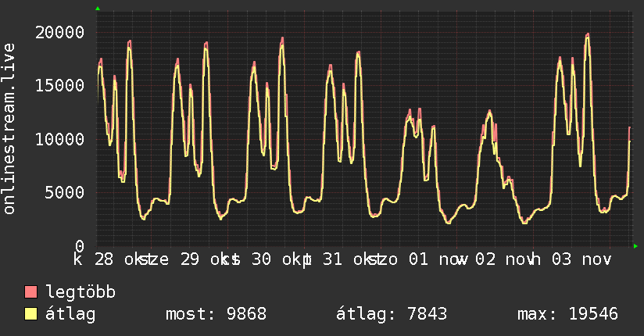Click the 'max: 19546' statistic
The height and width of the screenshot is (336, 644).
pyautogui.click(x=567, y=314)
